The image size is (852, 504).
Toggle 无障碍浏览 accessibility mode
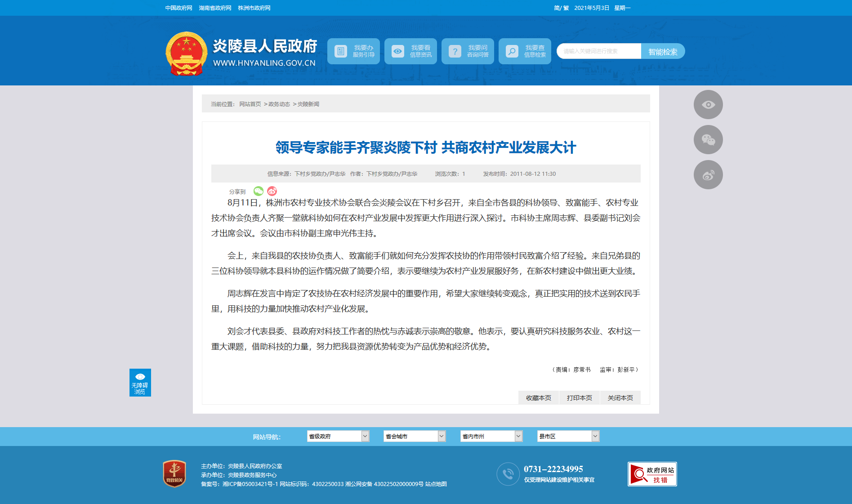[x=140, y=383]
